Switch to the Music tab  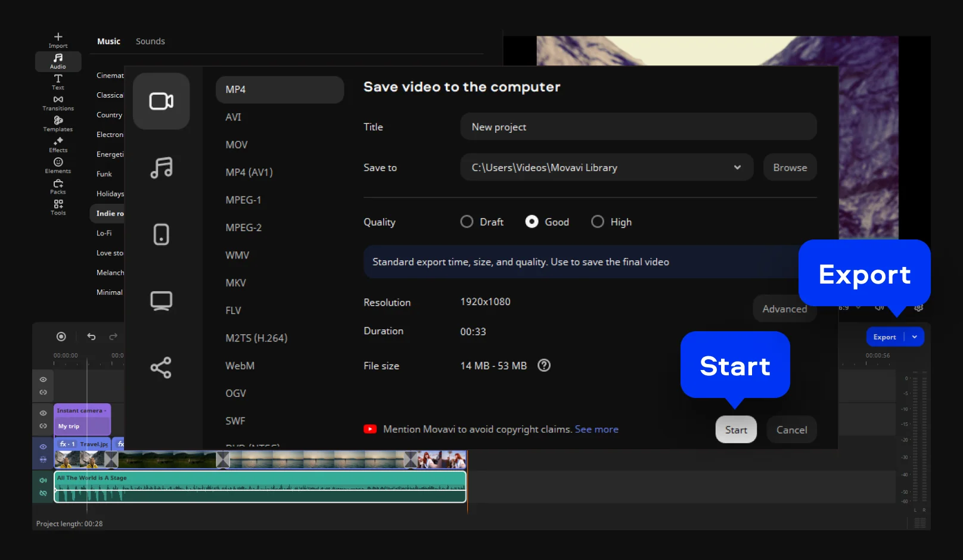pyautogui.click(x=108, y=41)
